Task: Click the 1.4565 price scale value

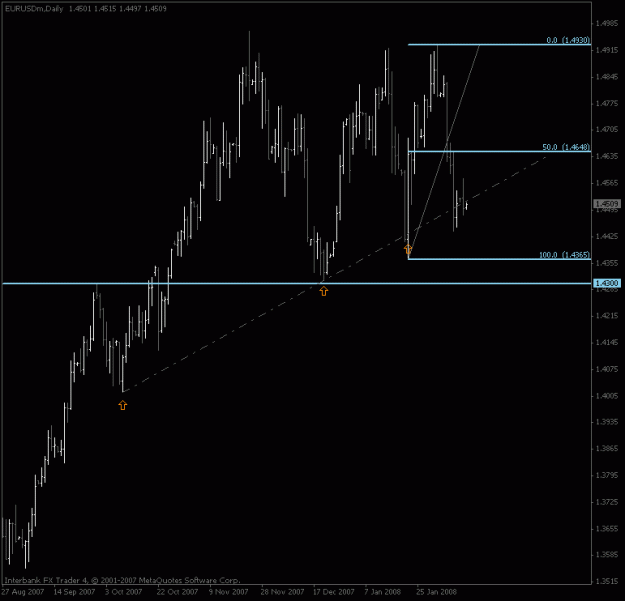Action: point(607,183)
